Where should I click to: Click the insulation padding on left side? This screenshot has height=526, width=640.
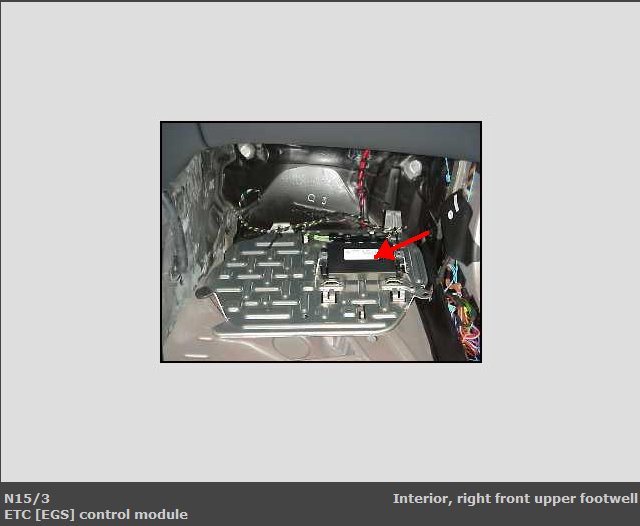coord(185,220)
